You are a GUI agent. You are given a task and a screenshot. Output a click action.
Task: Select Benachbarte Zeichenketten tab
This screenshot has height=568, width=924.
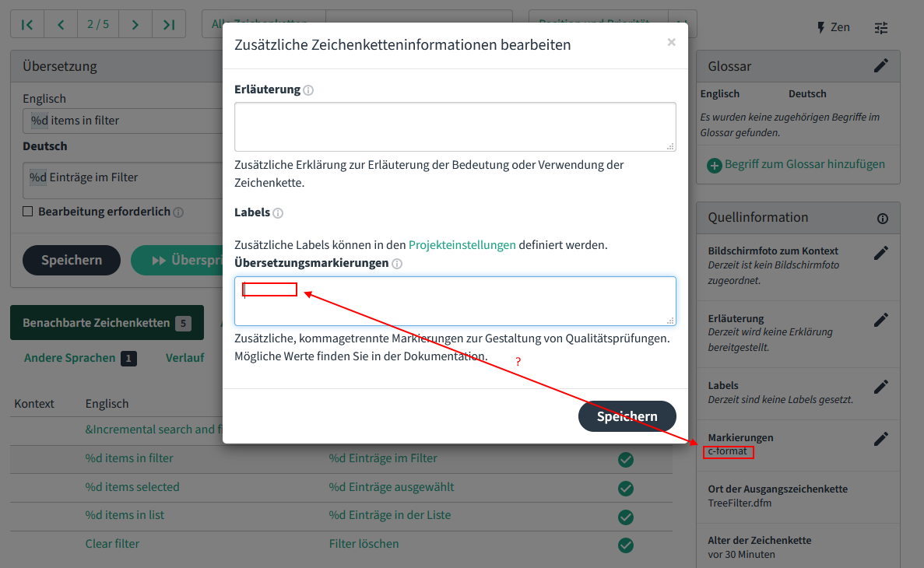[107, 322]
